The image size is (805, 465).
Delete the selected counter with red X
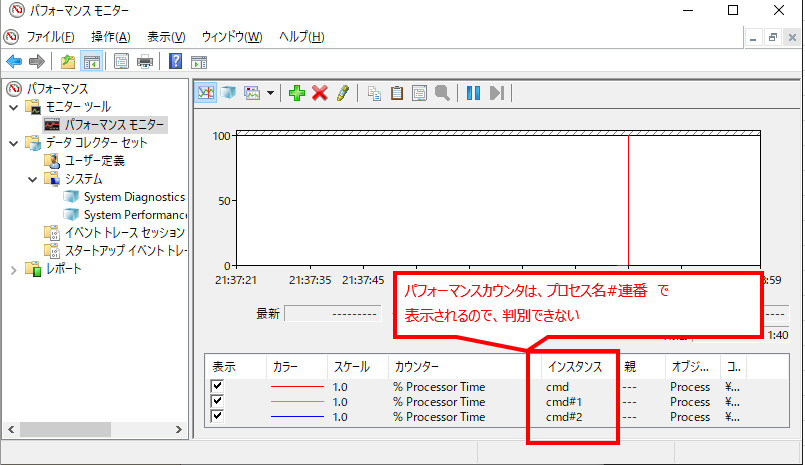(319, 93)
